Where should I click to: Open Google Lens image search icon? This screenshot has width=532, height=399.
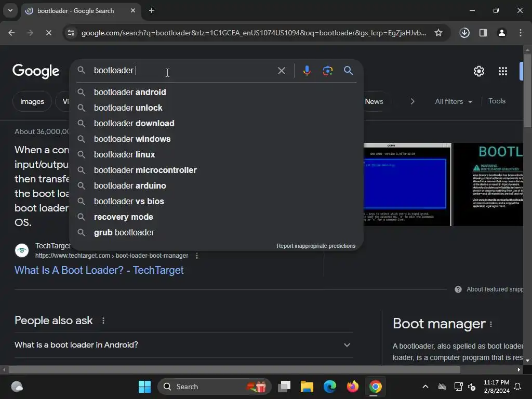[327, 71]
